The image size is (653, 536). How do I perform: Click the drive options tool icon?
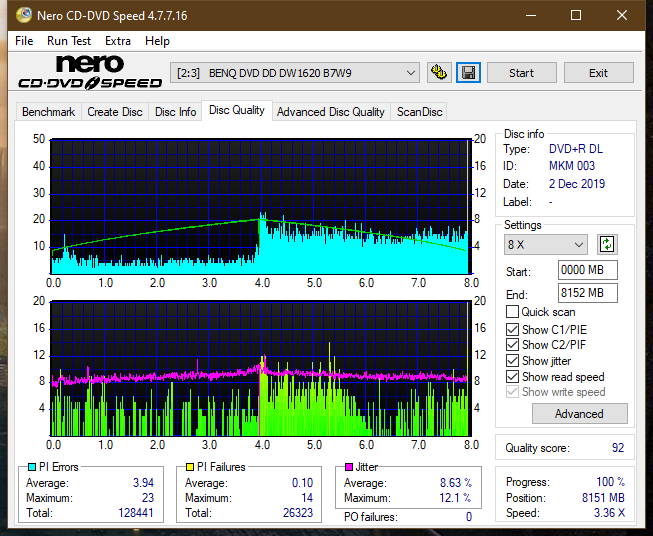point(439,73)
